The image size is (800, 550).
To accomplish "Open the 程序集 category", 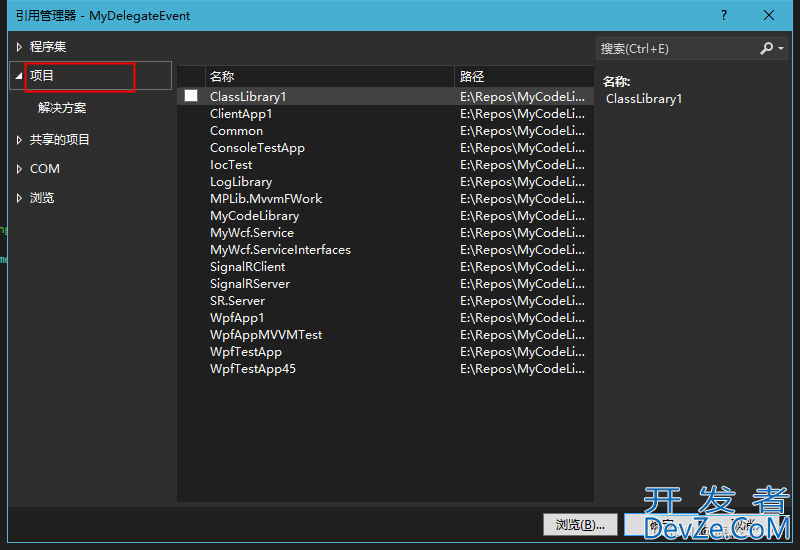I will 48,47.
